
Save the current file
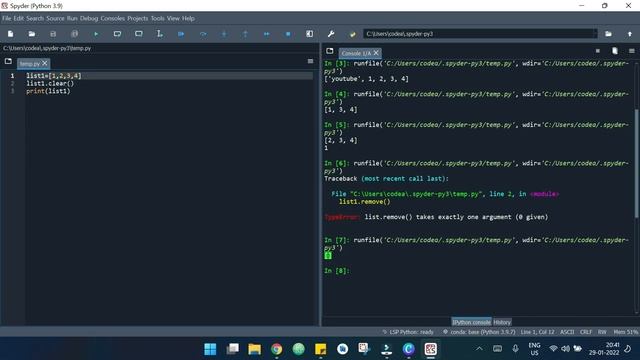click(x=53, y=34)
